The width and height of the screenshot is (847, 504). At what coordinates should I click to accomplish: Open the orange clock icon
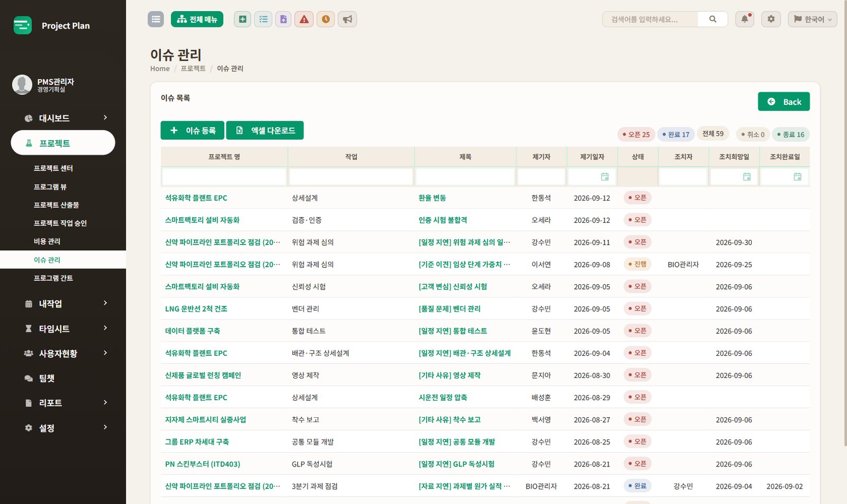[326, 19]
